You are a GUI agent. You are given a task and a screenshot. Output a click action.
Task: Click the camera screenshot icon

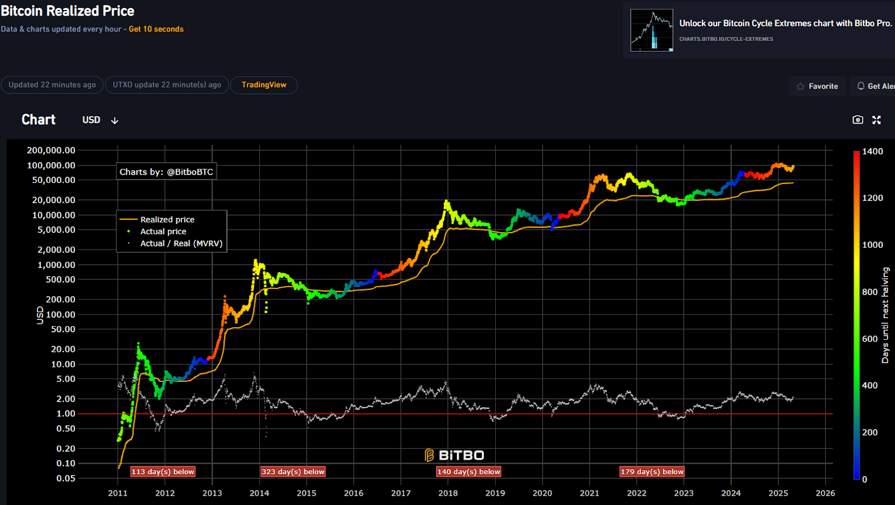point(857,120)
